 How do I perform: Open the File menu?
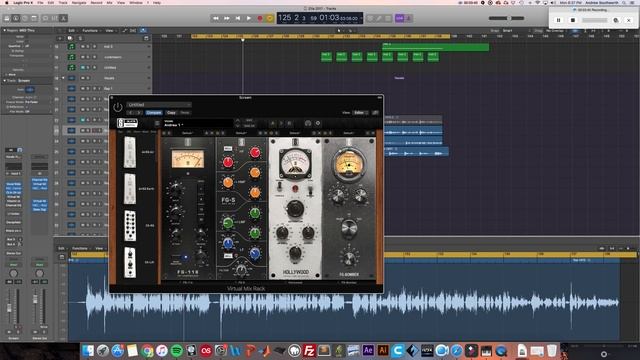[40, 2]
